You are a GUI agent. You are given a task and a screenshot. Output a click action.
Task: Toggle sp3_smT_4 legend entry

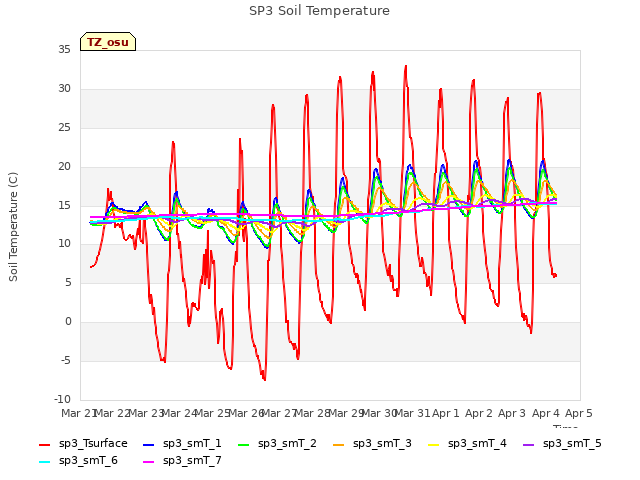coord(467,444)
